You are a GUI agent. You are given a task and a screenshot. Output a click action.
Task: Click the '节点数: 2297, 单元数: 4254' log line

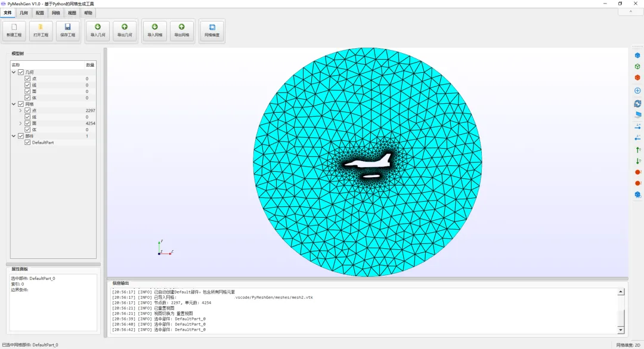(162, 302)
